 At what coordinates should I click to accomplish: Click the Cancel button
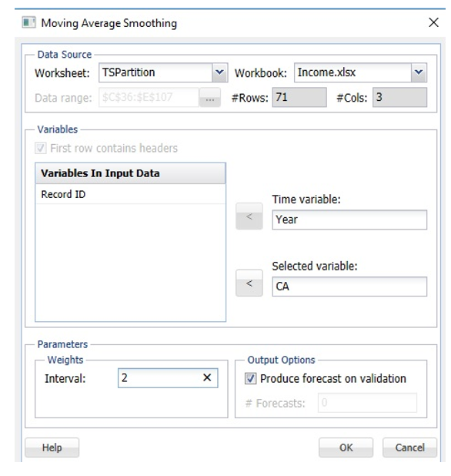point(409,448)
